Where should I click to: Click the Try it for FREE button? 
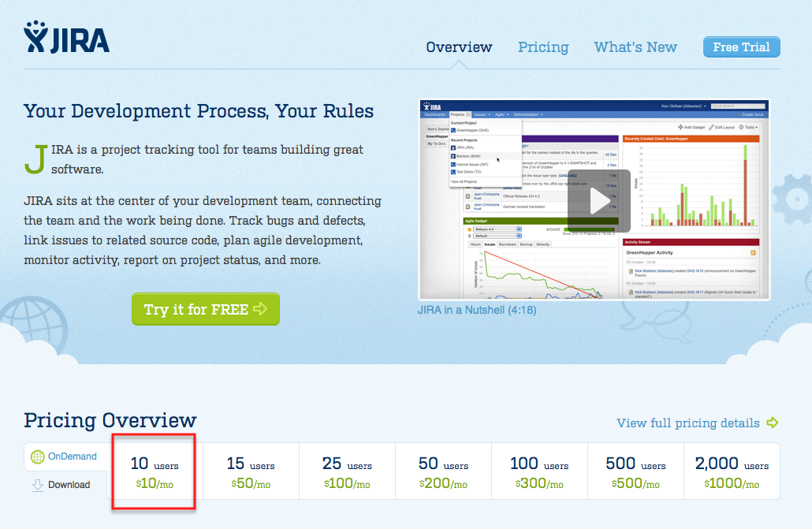[206, 309]
